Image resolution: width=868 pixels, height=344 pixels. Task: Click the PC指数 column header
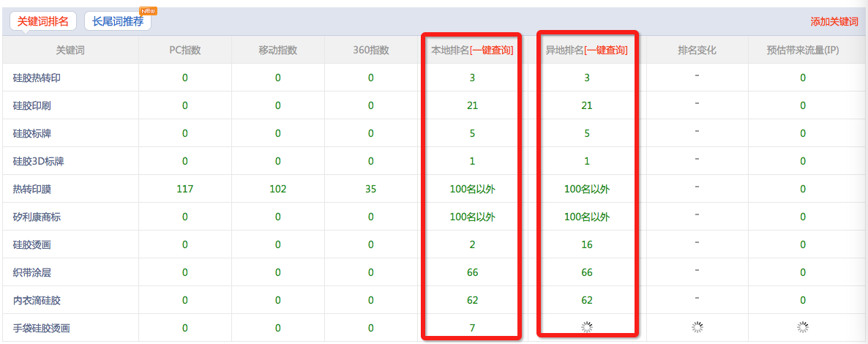(x=184, y=51)
